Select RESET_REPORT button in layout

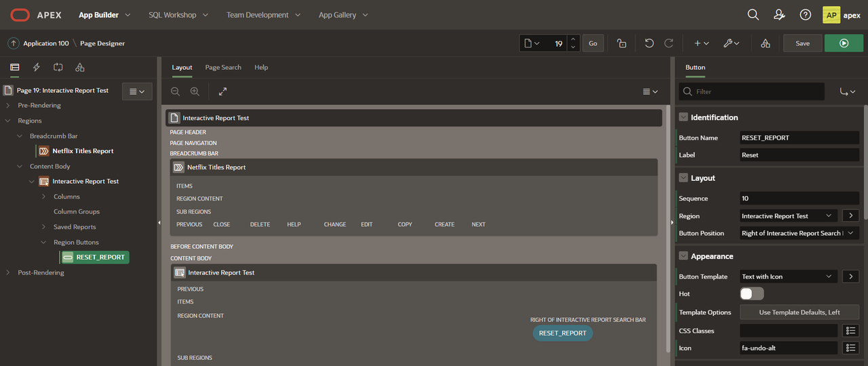coord(562,333)
